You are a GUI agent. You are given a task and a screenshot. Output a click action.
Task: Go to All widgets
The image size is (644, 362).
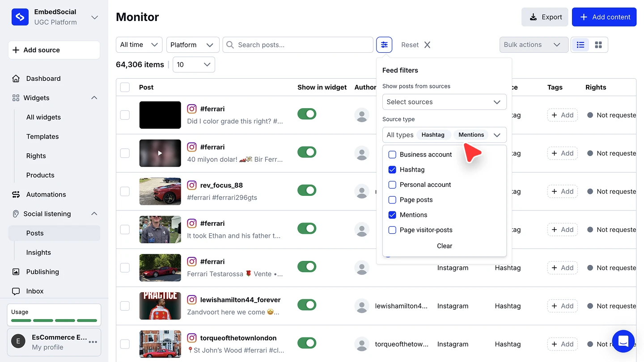[43, 117]
